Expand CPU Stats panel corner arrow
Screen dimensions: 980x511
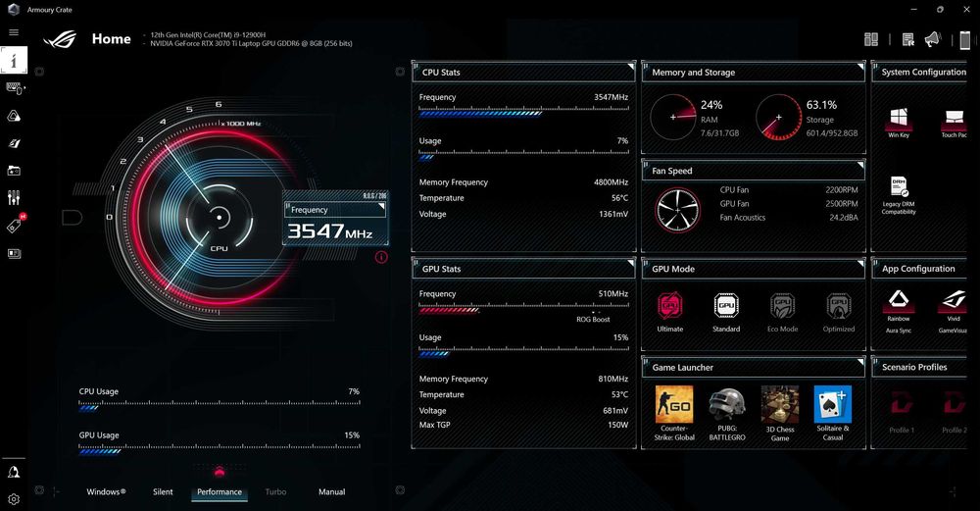pos(630,67)
